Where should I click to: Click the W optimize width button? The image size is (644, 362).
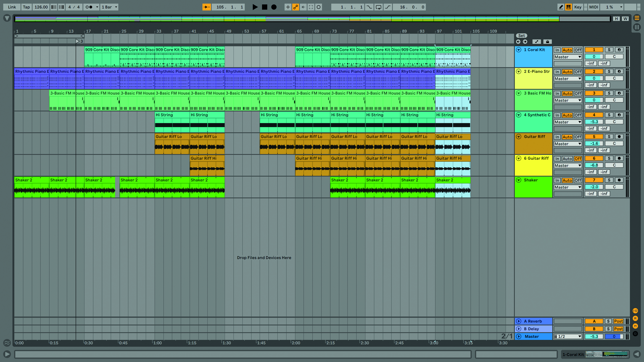(x=625, y=19)
